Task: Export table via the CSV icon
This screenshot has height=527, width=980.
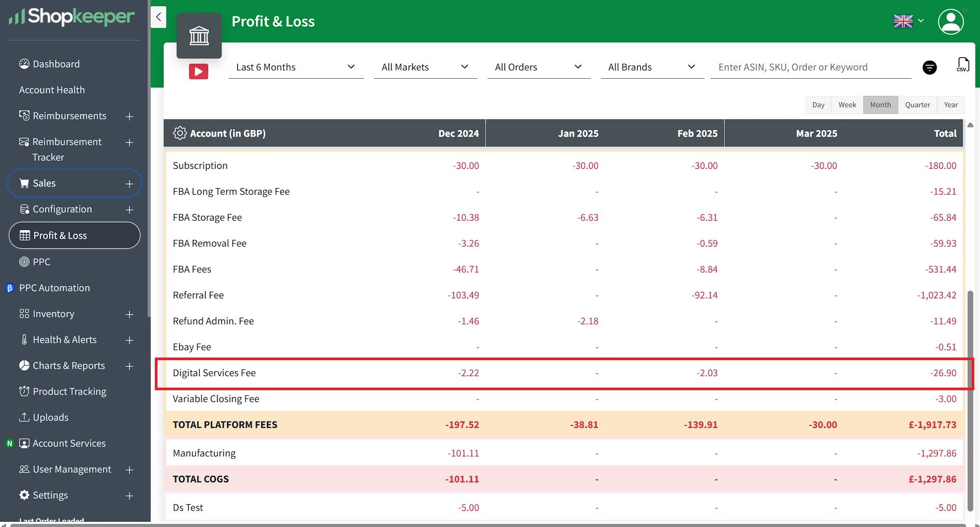Action: (x=963, y=65)
